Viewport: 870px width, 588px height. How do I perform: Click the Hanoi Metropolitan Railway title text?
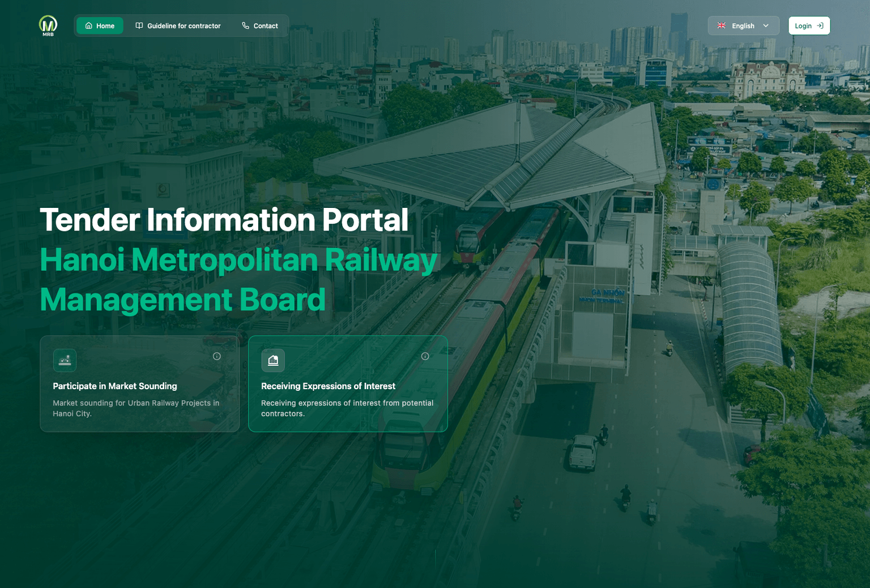pyautogui.click(x=238, y=261)
